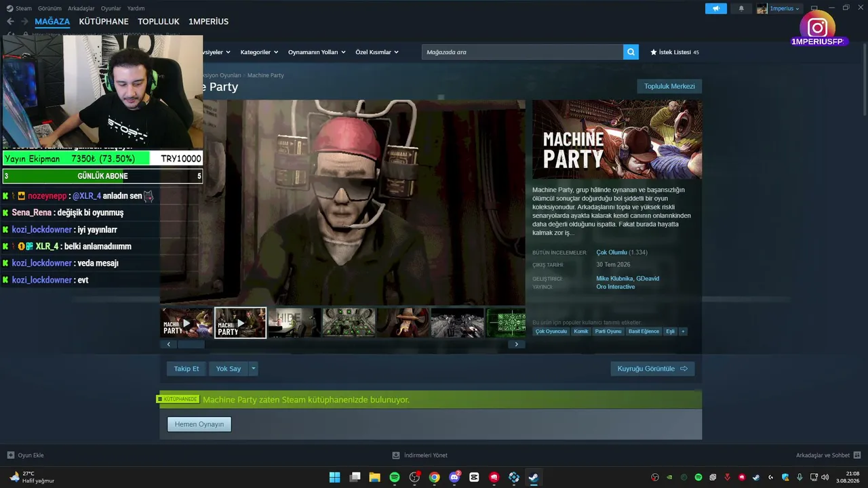
Task: Click the Spotify icon in system tray
Action: [698, 477]
